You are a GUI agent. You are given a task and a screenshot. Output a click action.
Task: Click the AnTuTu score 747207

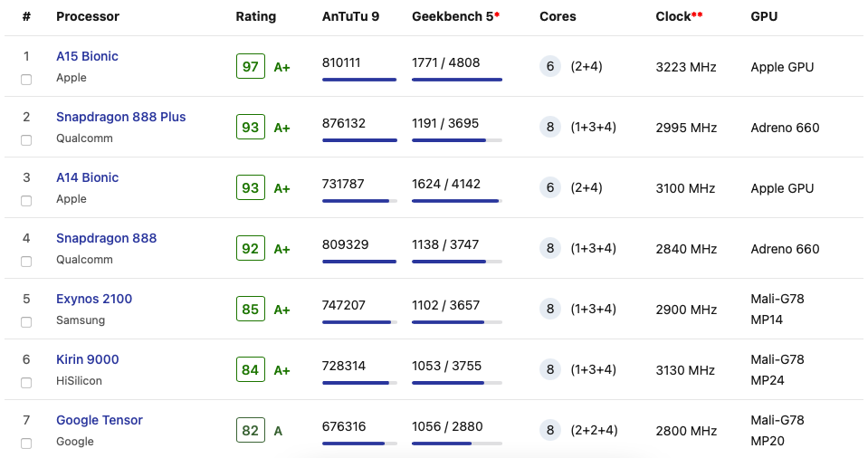click(x=344, y=305)
